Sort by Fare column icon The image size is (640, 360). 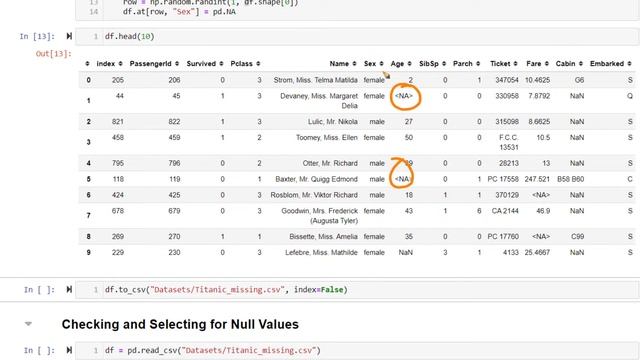pos(547,64)
